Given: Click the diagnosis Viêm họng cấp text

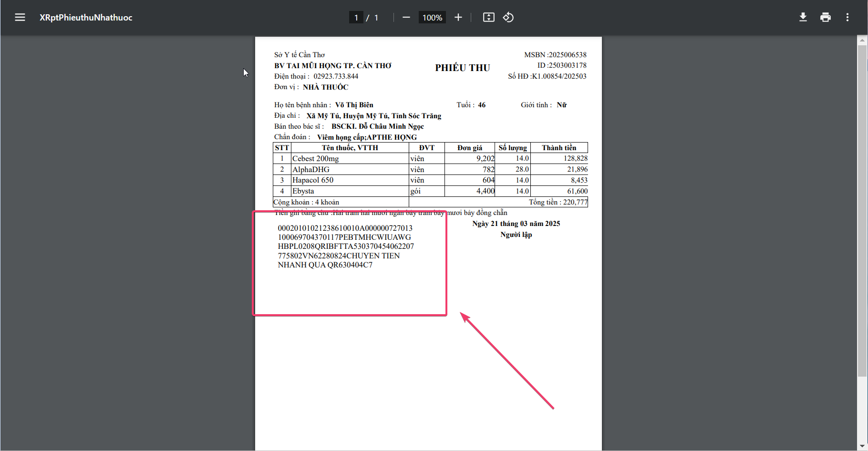Looking at the screenshot, I should (367, 137).
